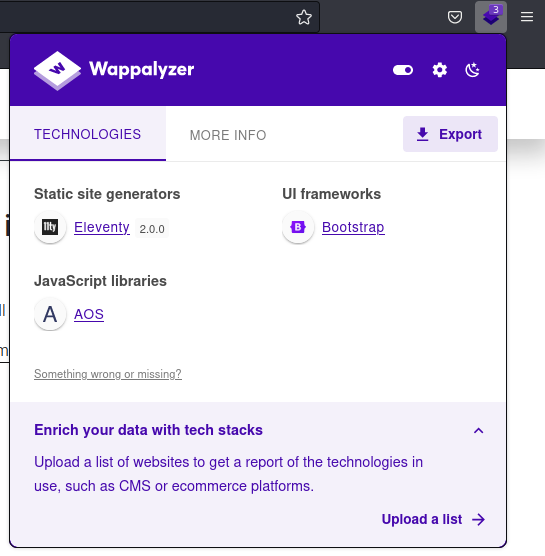Click the Wappalyzer logo

click(x=114, y=70)
